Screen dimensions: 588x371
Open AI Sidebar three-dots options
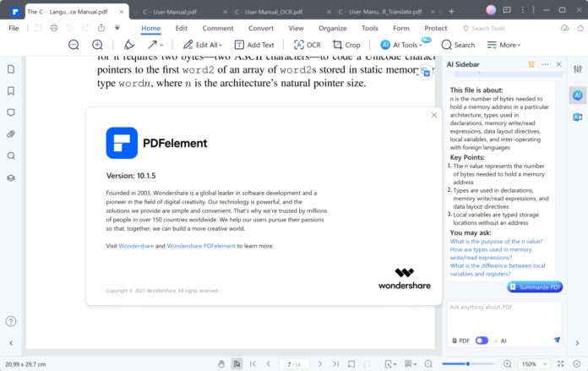[x=545, y=64]
